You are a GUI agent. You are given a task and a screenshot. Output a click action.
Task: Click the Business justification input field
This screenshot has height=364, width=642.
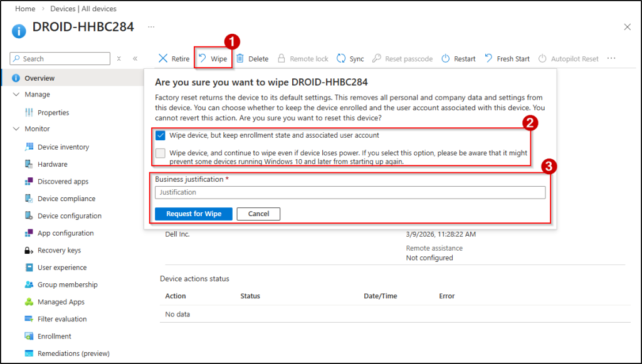pyautogui.click(x=350, y=192)
